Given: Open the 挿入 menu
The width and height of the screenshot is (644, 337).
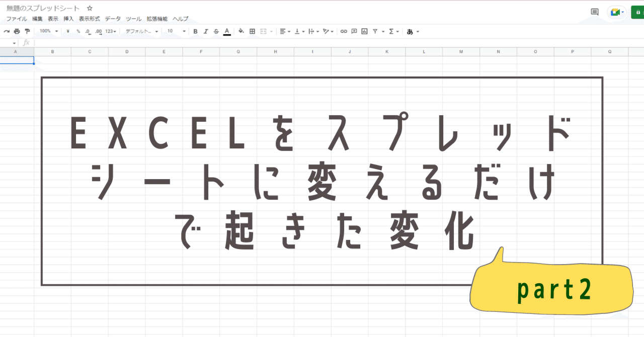Looking at the screenshot, I should (68, 19).
